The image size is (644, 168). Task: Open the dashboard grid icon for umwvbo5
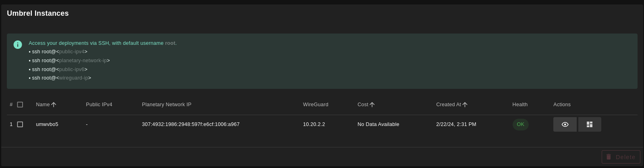coord(590,124)
